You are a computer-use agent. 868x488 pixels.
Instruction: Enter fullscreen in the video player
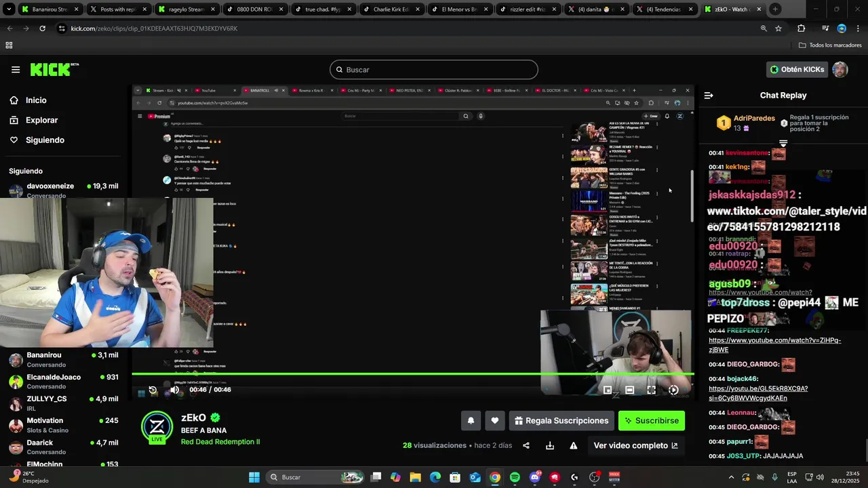pyautogui.click(x=651, y=390)
